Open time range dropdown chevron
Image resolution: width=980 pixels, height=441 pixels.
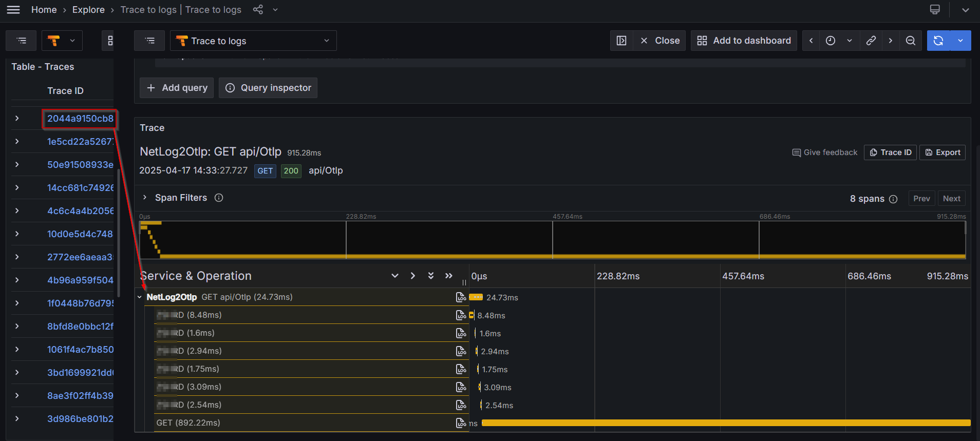850,41
